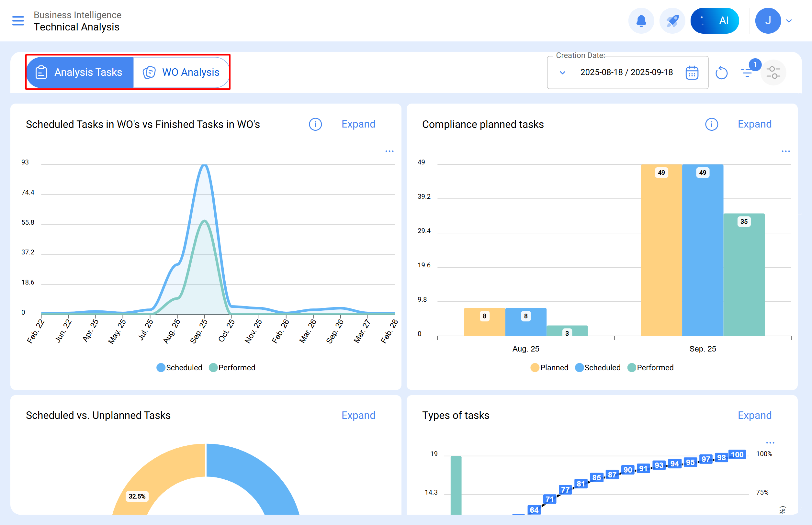This screenshot has width=812, height=525.
Task: Expand the Types of tasks chart
Action: coord(754,415)
